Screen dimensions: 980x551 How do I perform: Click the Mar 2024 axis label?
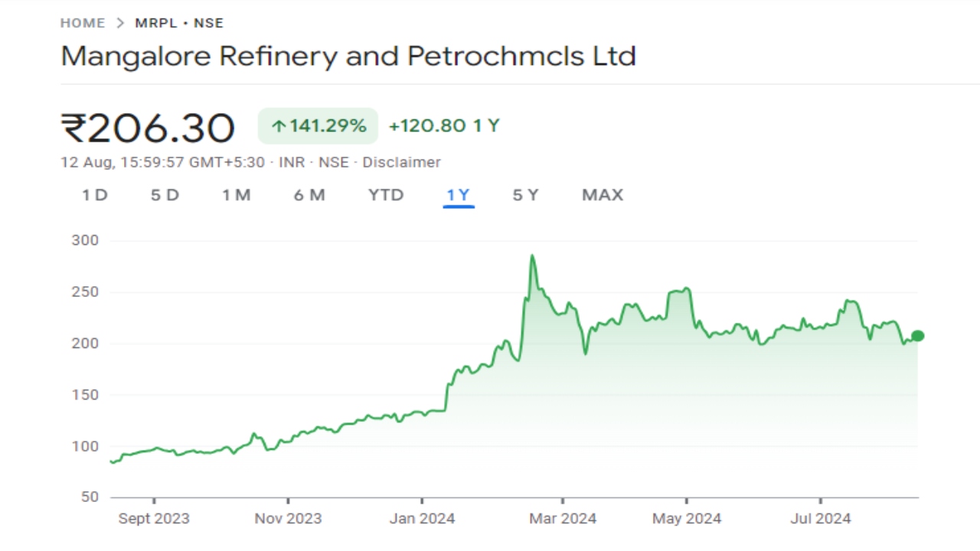pos(563,519)
